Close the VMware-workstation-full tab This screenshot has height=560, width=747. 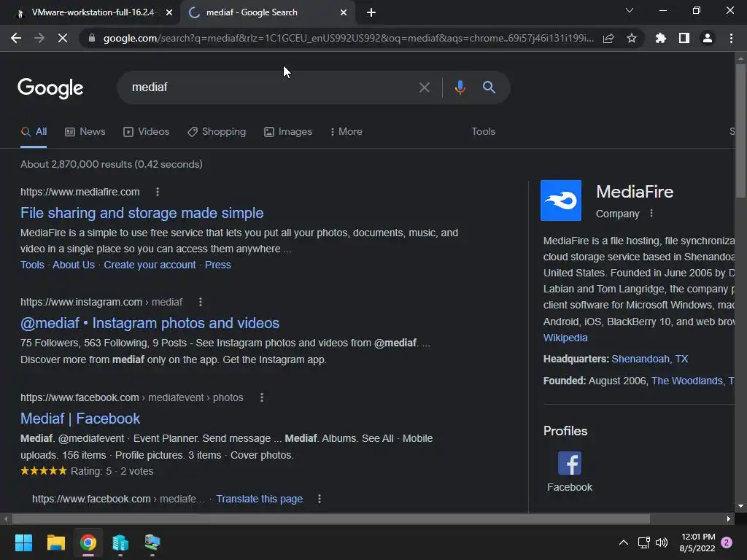169,12
